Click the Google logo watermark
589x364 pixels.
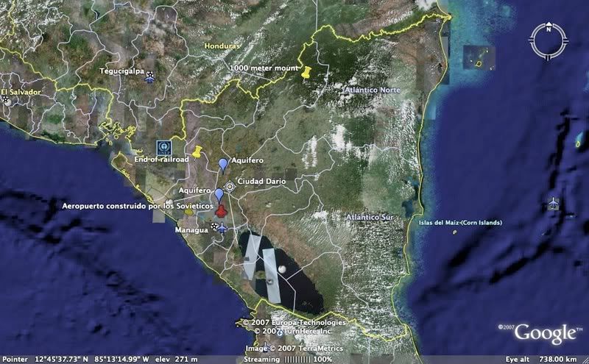pos(544,332)
